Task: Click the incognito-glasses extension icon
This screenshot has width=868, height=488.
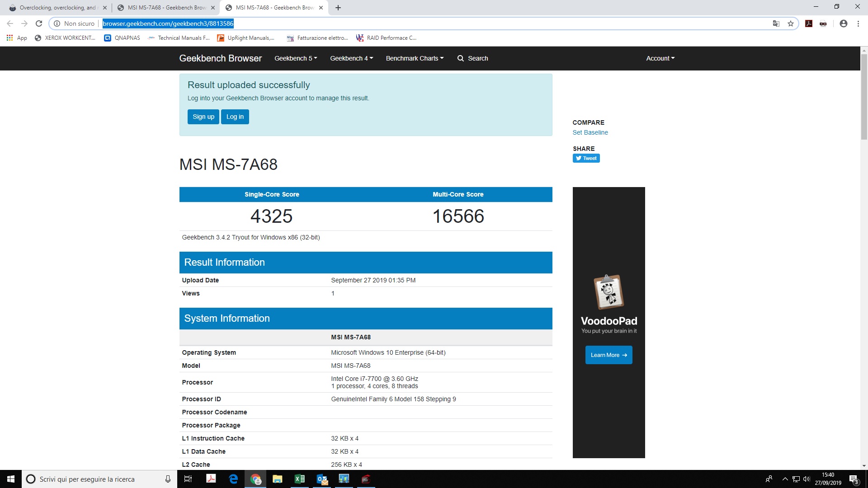Action: [823, 23]
